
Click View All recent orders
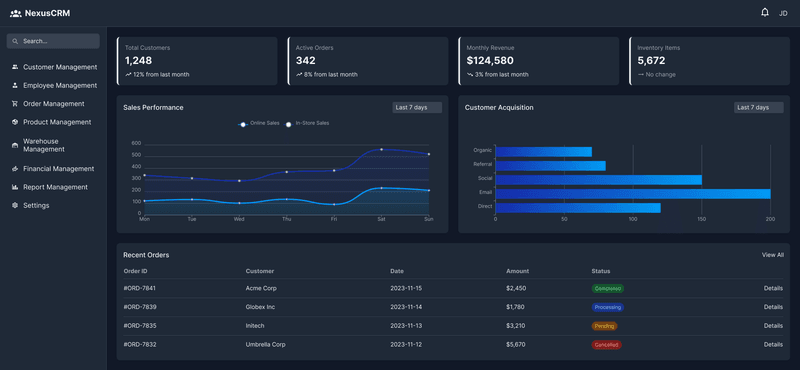pos(772,255)
